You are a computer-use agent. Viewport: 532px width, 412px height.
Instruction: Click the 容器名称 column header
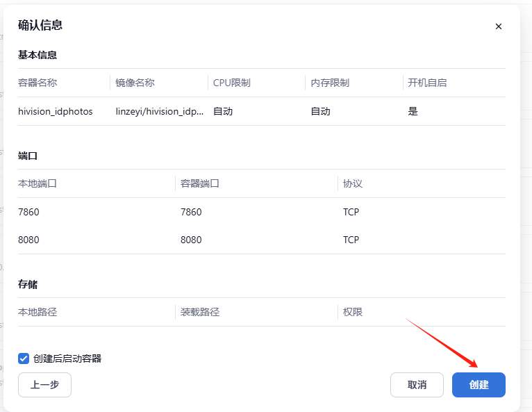(x=38, y=83)
